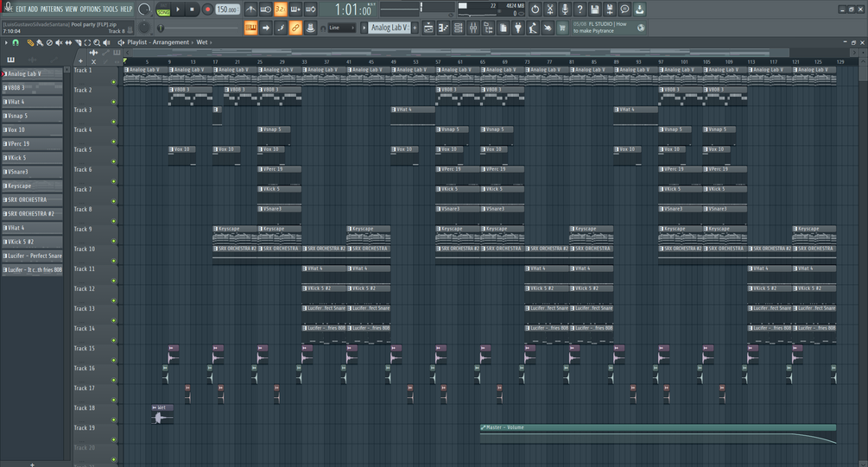
Task: Select Keyscape in pattern picker
Action: (x=32, y=186)
